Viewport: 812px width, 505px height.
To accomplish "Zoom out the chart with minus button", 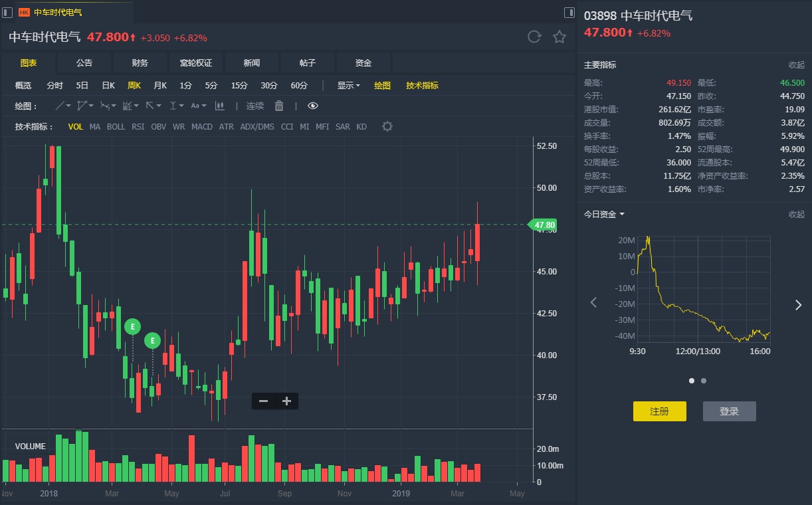I will coord(263,401).
